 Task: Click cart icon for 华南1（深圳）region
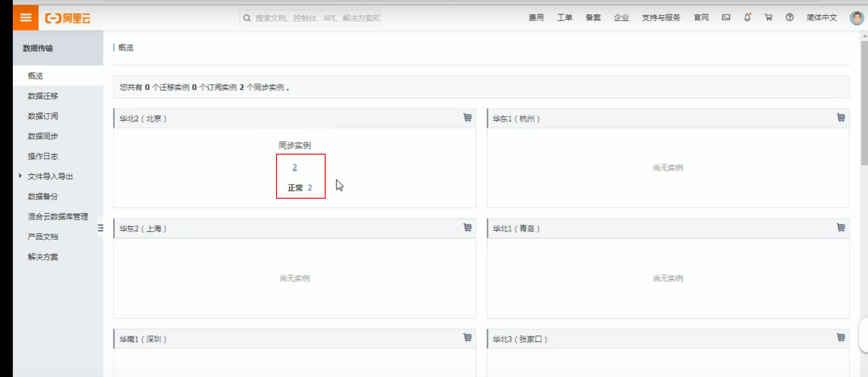click(468, 338)
